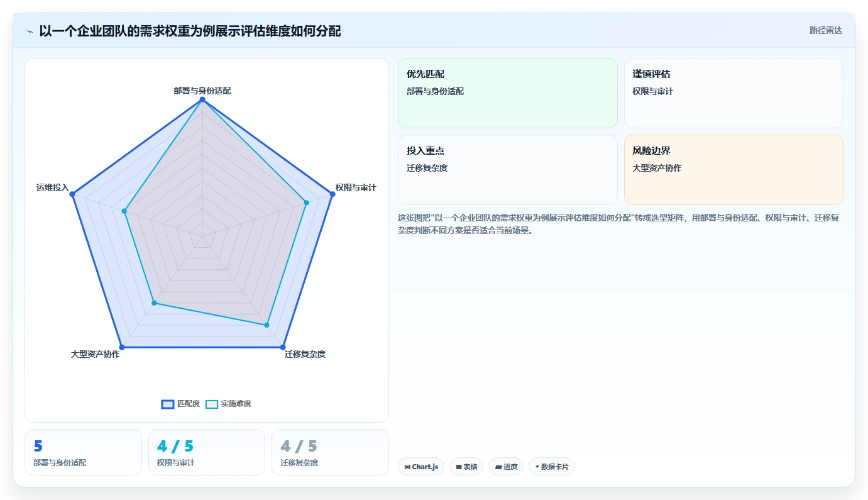
Task: Click the Chart.js tag
Action: [421, 467]
